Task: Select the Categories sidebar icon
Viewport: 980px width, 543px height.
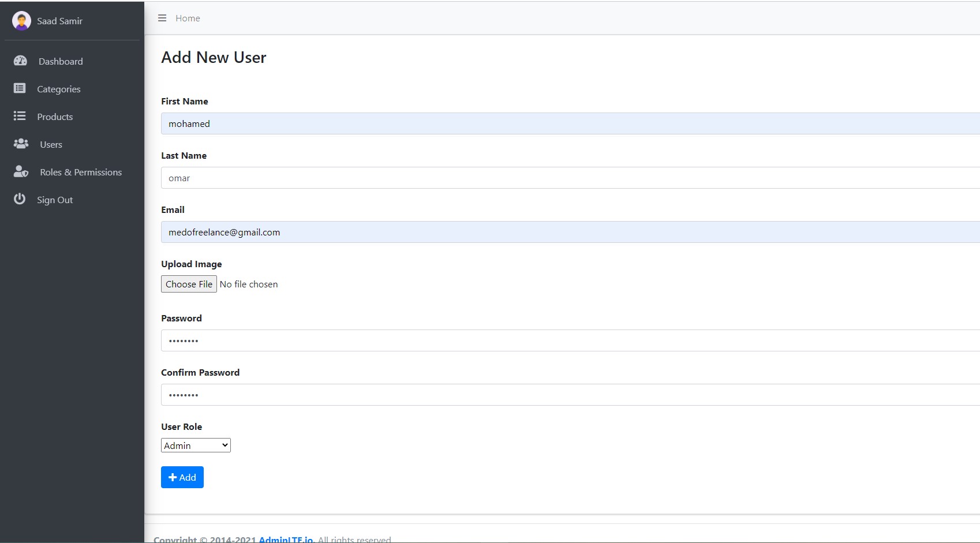Action: point(20,88)
